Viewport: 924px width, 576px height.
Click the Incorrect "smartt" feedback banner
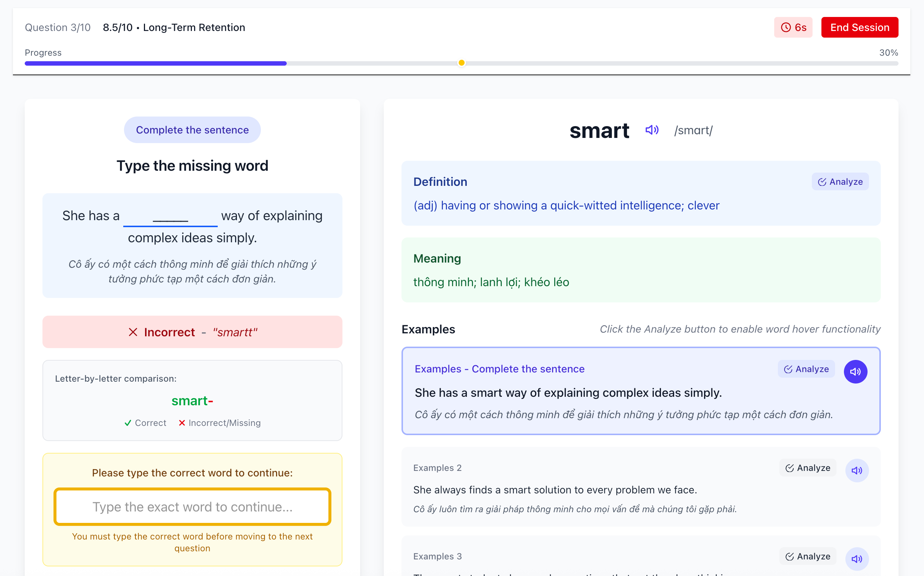click(192, 332)
